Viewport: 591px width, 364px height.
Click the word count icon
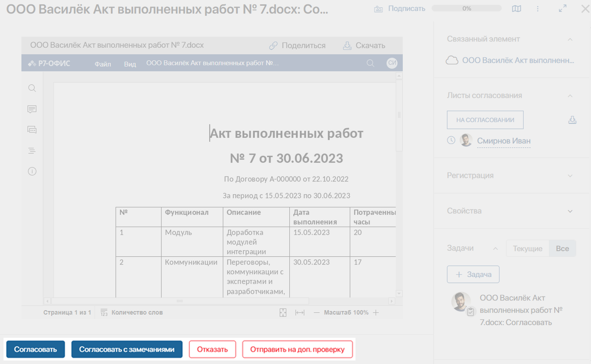tap(104, 312)
